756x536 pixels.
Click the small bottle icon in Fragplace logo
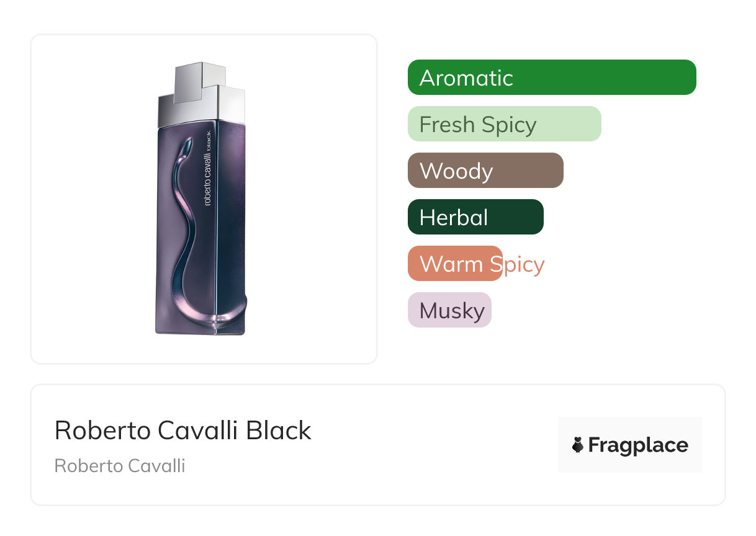(x=578, y=445)
